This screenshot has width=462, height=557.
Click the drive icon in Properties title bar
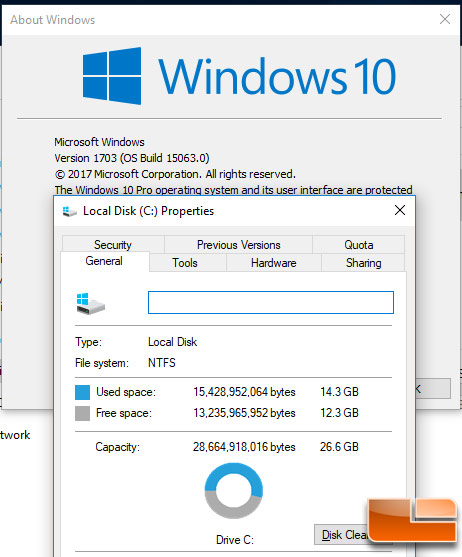click(x=69, y=211)
